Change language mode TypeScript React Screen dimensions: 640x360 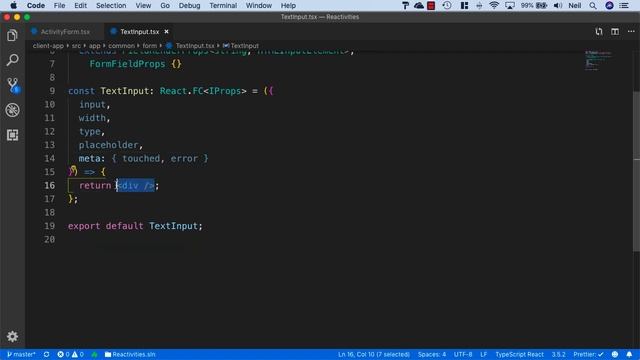click(x=519, y=354)
